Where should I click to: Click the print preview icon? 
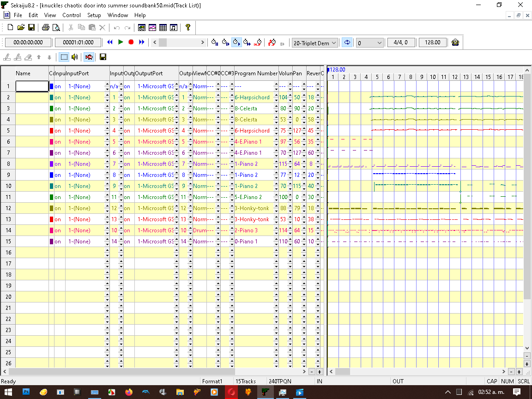click(x=56, y=28)
